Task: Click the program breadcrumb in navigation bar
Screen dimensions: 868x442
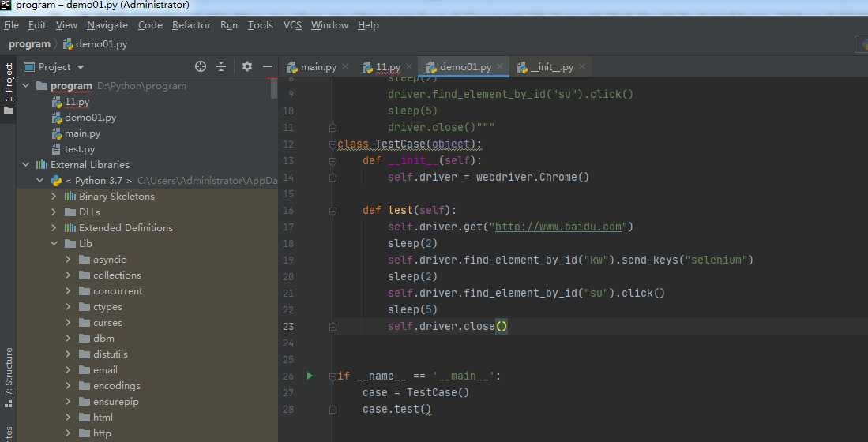Action: pos(29,44)
